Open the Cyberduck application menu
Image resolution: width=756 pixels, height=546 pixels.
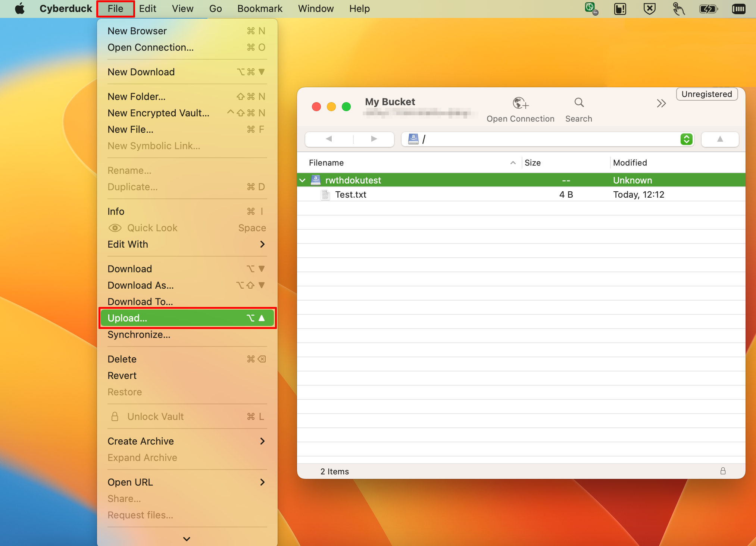[66, 9]
